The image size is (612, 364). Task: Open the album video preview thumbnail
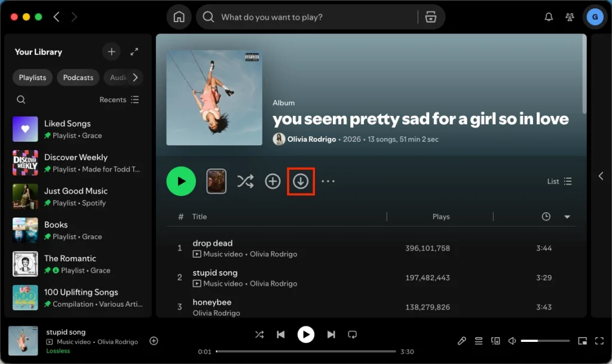216,181
